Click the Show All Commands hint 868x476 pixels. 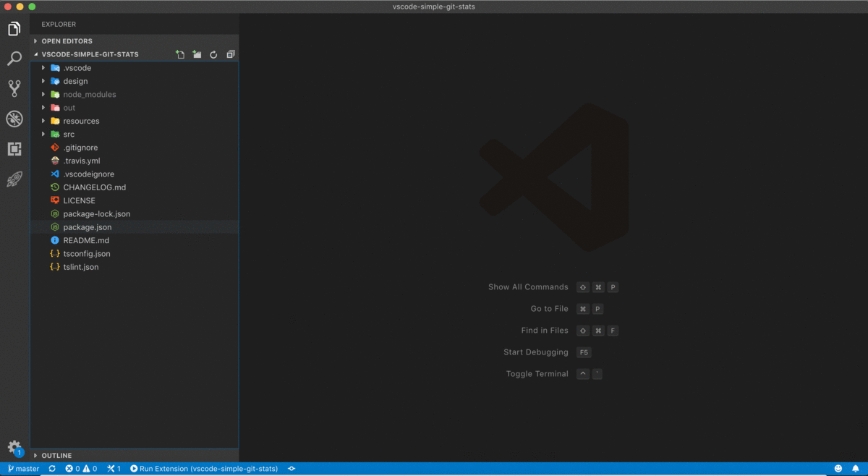point(528,287)
